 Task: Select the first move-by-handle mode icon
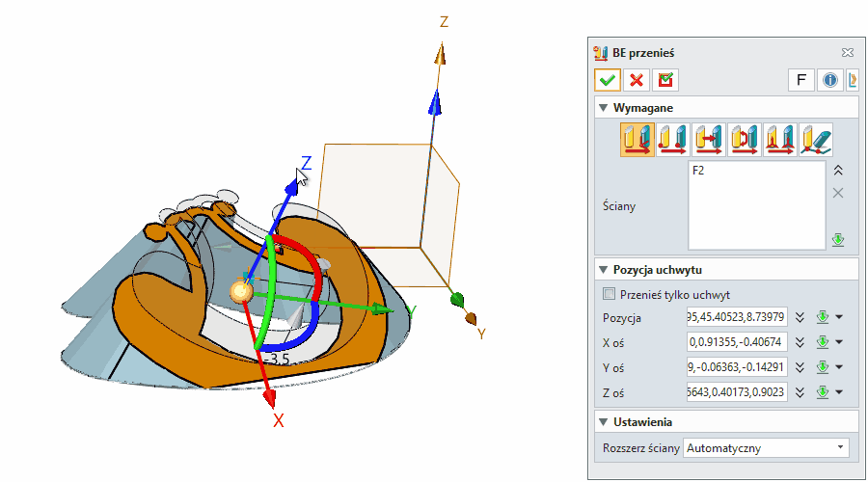point(637,140)
